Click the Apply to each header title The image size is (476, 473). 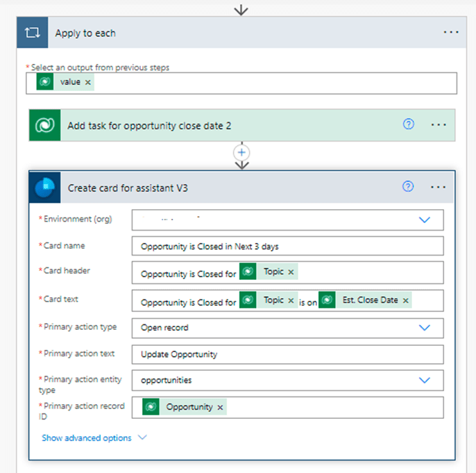(85, 33)
